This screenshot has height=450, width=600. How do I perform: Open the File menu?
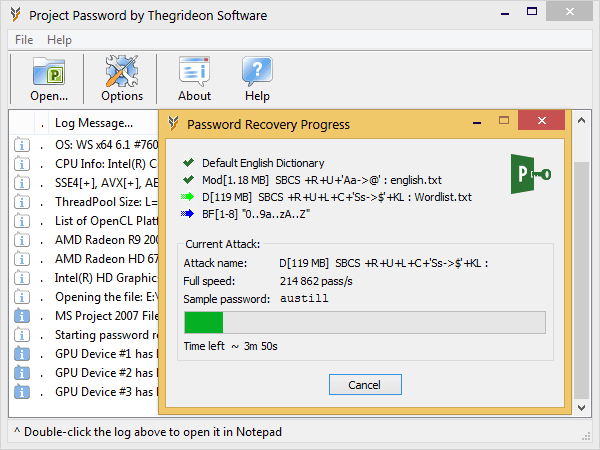click(x=24, y=40)
